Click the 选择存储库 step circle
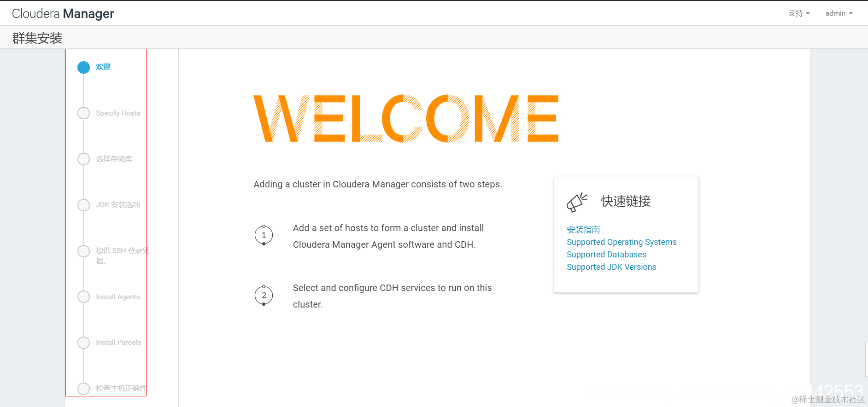The image size is (868, 407). pos(83,159)
